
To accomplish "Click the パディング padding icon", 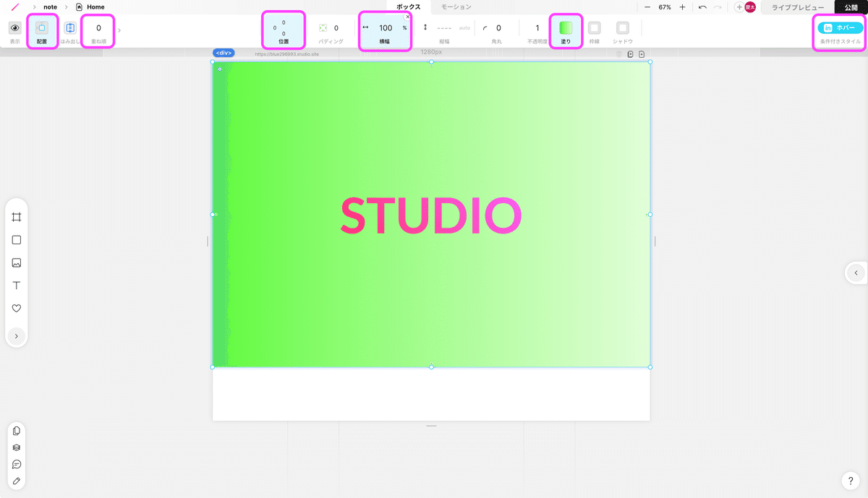I will tap(323, 28).
